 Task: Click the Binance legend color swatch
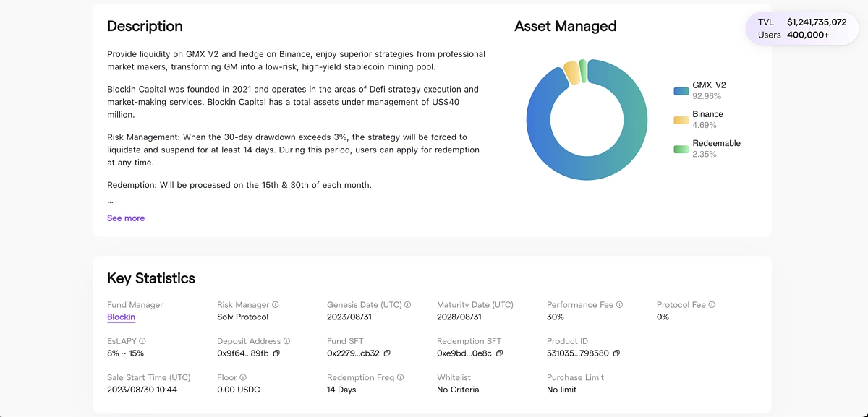(x=681, y=120)
